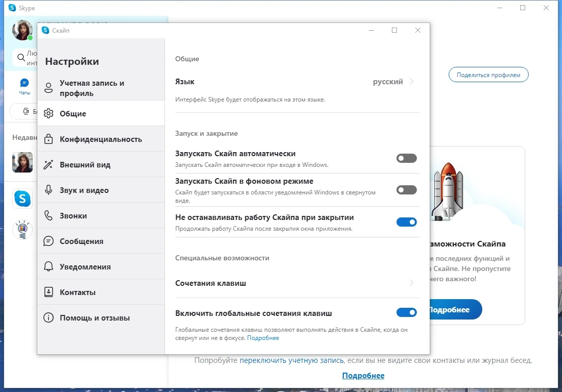
Task: Click underlined Подробнее link at bottom of main window
Action: 363,376
